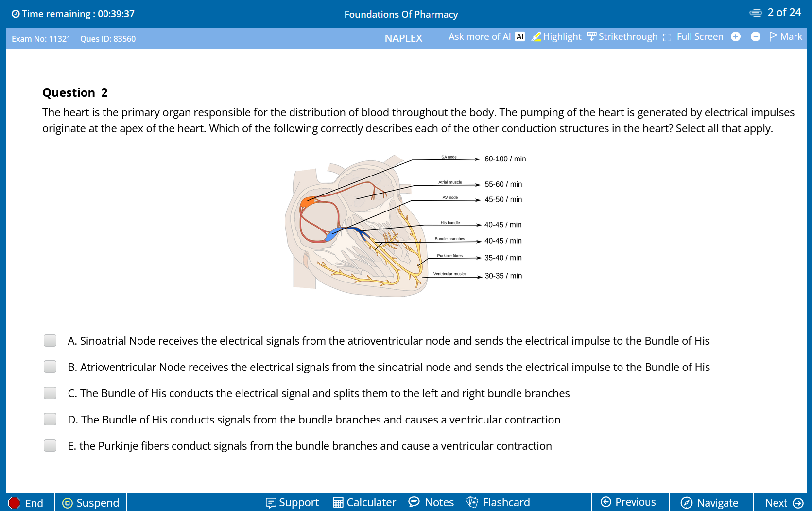Click the red End stop icon

(15, 503)
